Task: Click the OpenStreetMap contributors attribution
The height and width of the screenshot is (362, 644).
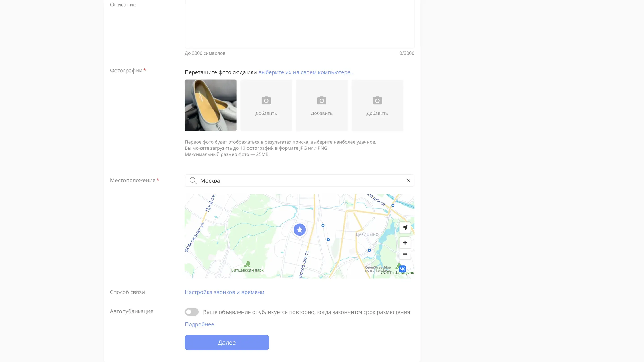Action: pos(377,269)
